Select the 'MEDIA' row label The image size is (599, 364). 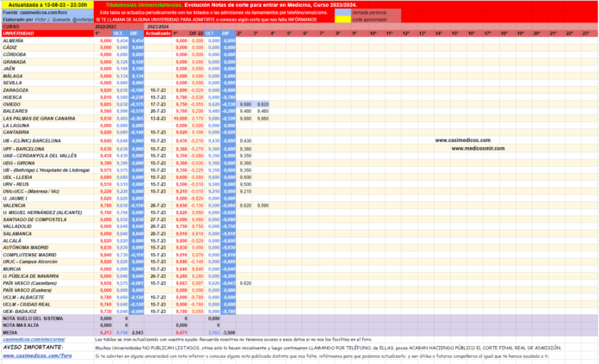[10, 333]
